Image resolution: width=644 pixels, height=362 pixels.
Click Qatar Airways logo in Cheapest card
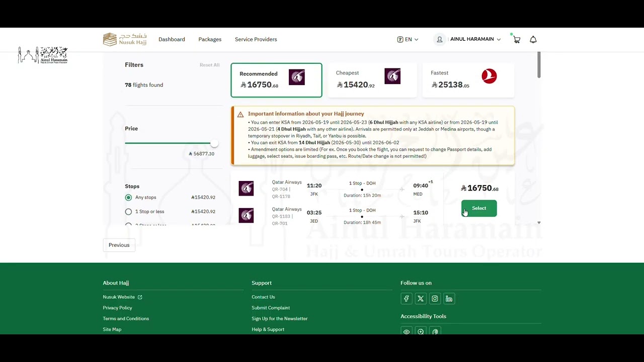[x=392, y=76]
